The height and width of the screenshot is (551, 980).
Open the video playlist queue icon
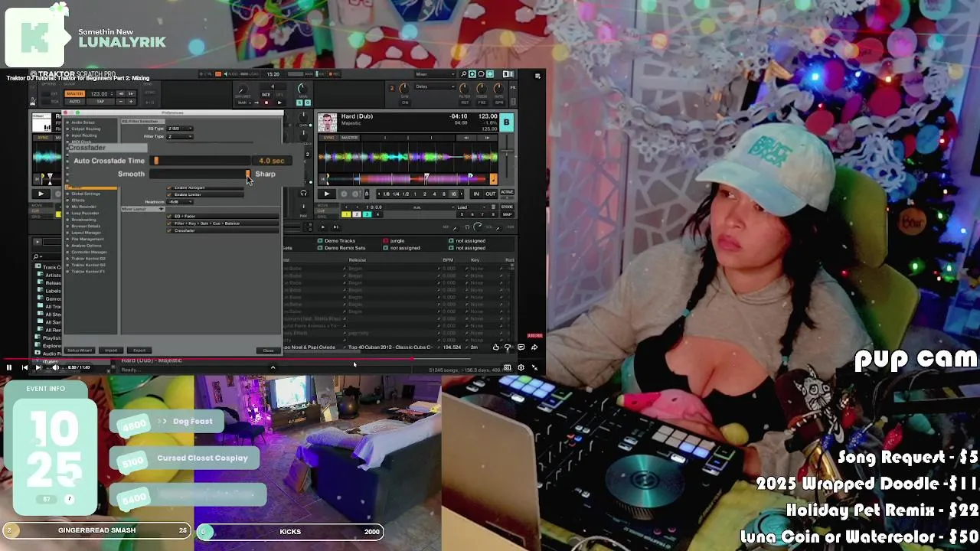tap(537, 76)
